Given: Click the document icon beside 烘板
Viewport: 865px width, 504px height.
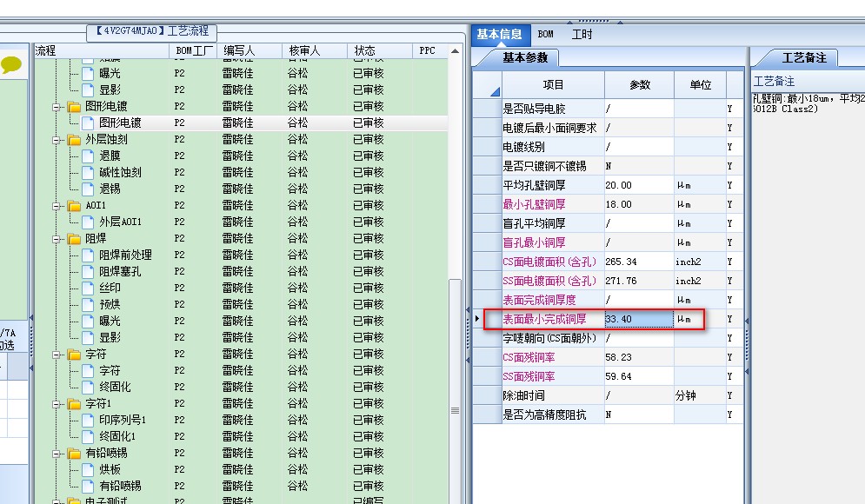Looking at the screenshot, I should [x=88, y=470].
